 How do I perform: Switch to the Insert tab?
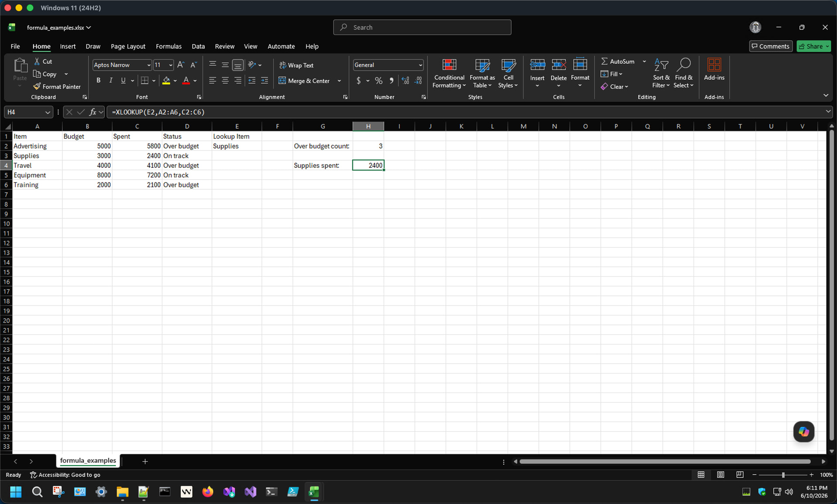click(x=68, y=46)
